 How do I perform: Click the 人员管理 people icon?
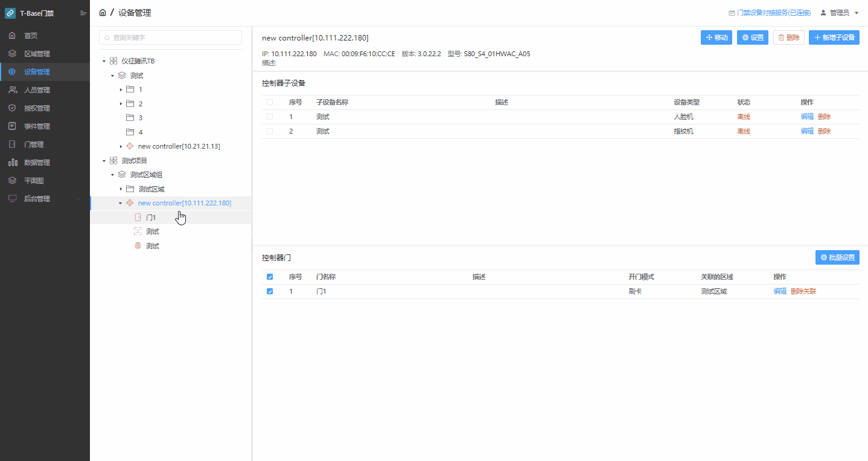click(12, 90)
